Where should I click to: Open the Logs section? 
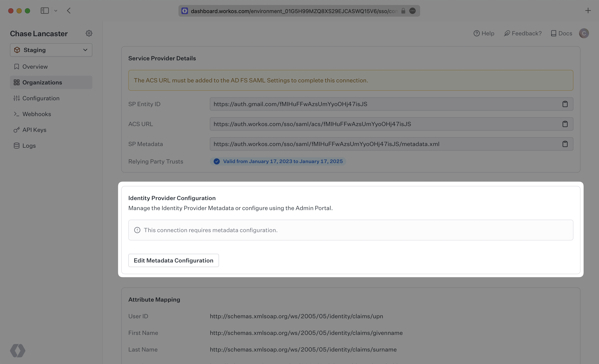[x=29, y=145]
